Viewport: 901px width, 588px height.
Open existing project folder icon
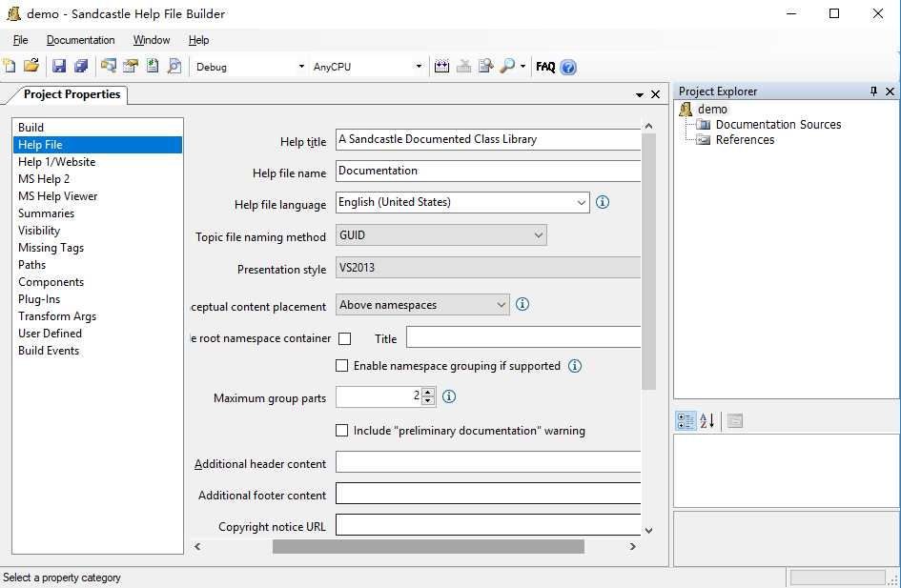pos(31,66)
